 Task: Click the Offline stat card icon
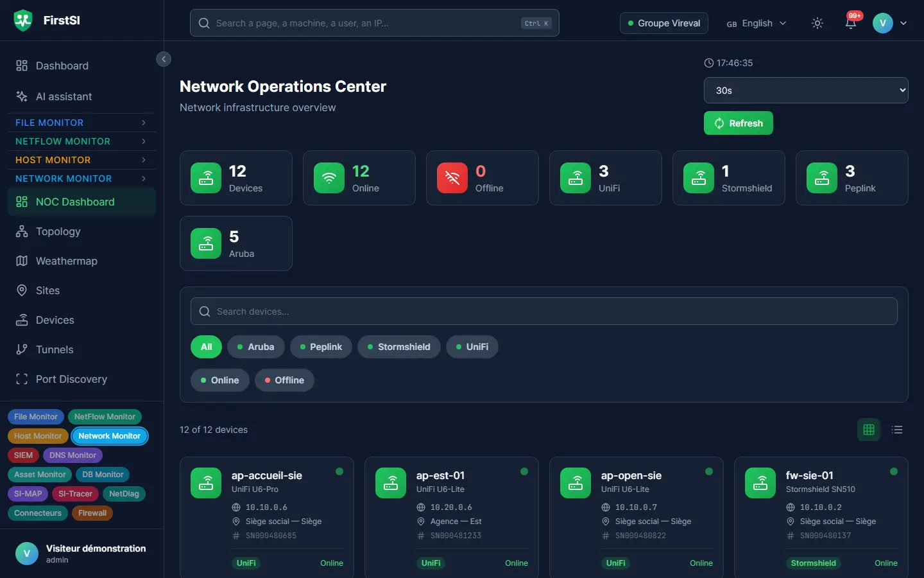452,178
